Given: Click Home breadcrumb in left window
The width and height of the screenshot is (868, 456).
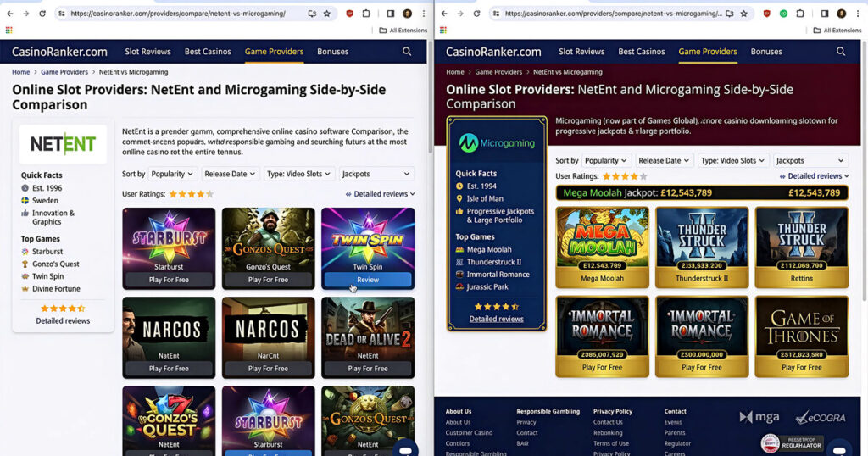Looking at the screenshot, I should pos(21,72).
